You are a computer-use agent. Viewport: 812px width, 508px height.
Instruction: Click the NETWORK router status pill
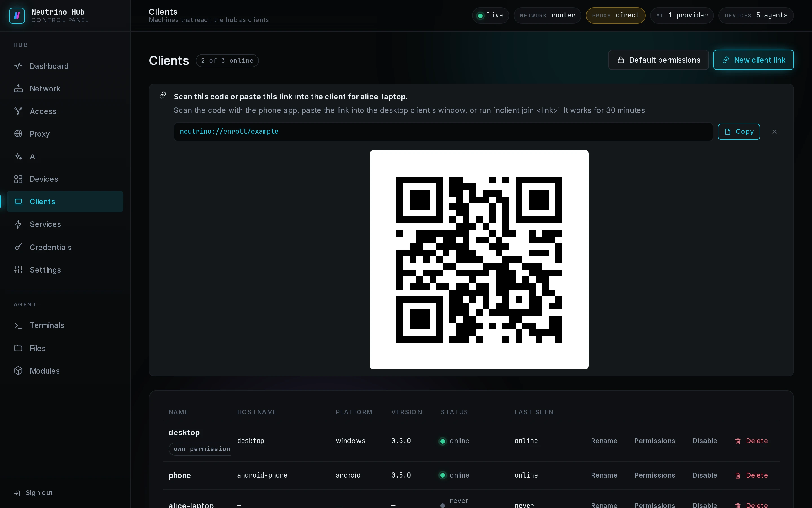[x=547, y=16]
